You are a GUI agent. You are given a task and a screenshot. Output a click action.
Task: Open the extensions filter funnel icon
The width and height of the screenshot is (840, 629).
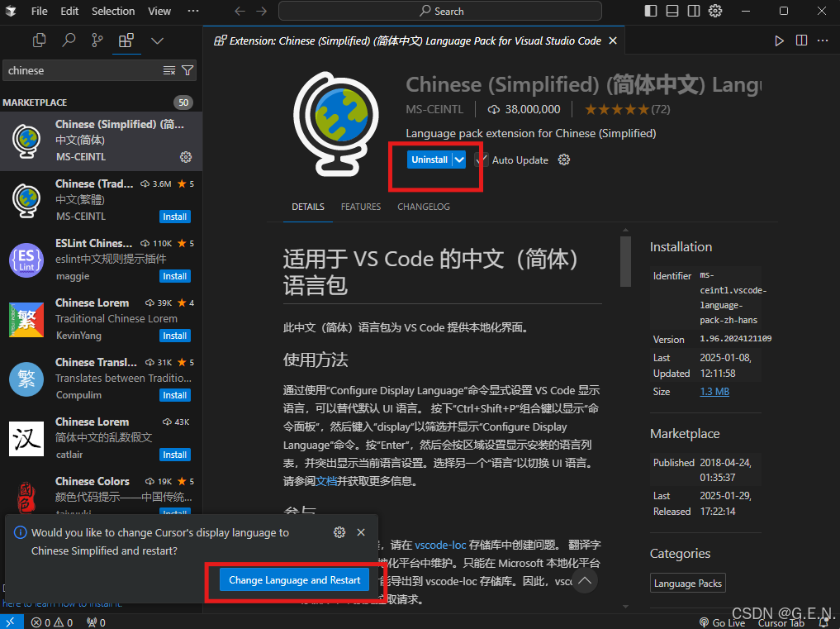click(x=187, y=70)
